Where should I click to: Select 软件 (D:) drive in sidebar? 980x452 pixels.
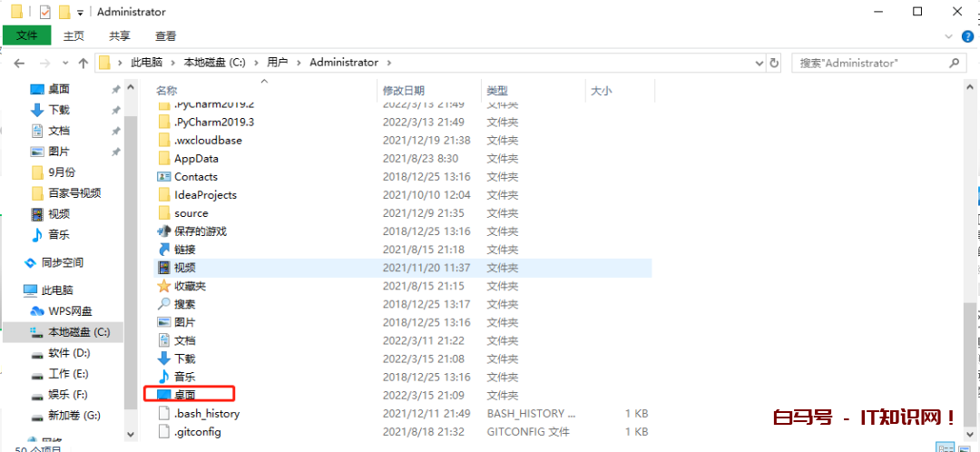tap(69, 353)
